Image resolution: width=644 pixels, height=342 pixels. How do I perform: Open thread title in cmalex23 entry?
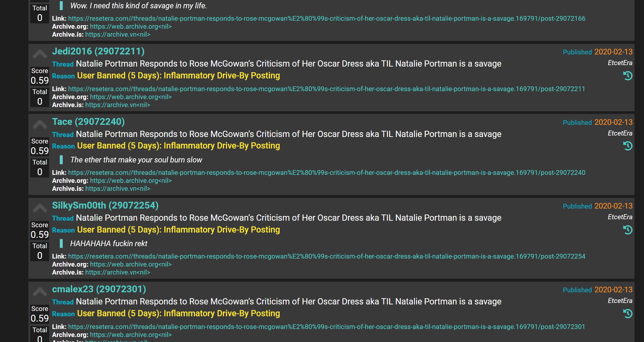(x=289, y=301)
